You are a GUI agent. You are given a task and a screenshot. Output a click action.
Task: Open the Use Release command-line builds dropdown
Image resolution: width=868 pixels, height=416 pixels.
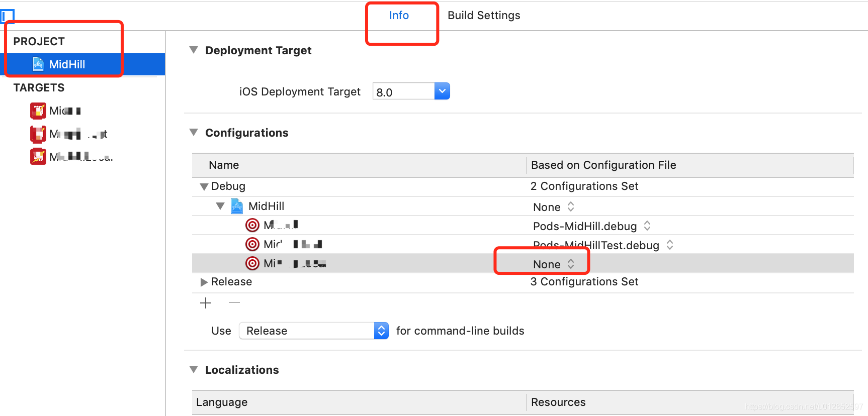click(x=314, y=331)
